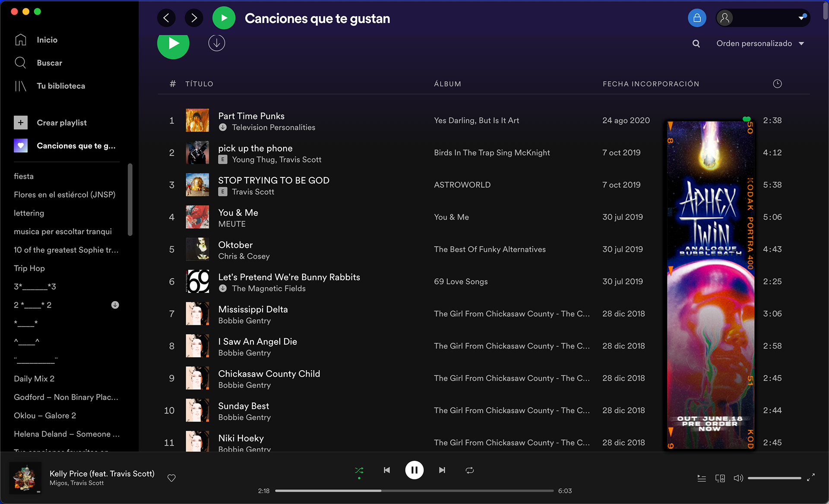Open Oklou – Galore 2 playlist
This screenshot has height=504, width=829.
[x=45, y=416]
